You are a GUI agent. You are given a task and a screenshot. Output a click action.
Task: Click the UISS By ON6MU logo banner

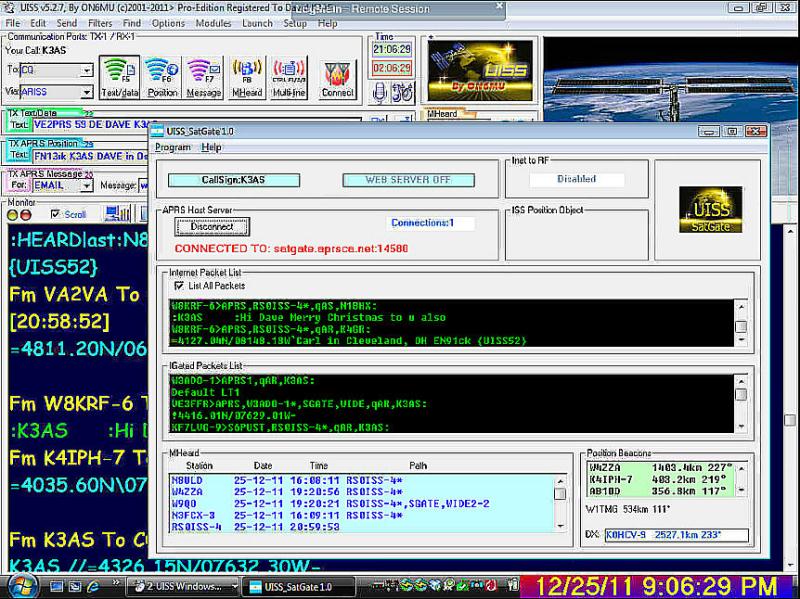(x=480, y=71)
